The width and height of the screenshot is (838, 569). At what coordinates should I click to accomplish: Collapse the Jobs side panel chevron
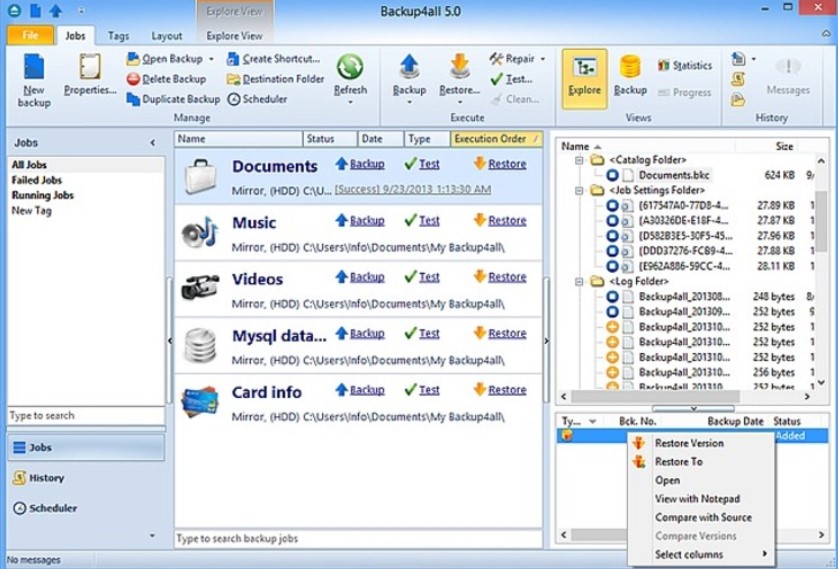153,143
